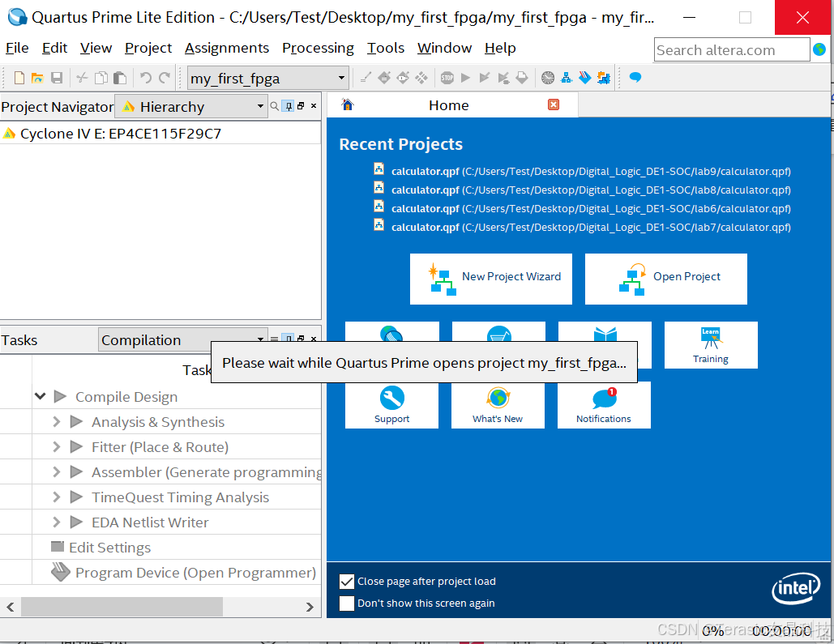Toggle the Project Navigator pin icon

click(x=288, y=106)
